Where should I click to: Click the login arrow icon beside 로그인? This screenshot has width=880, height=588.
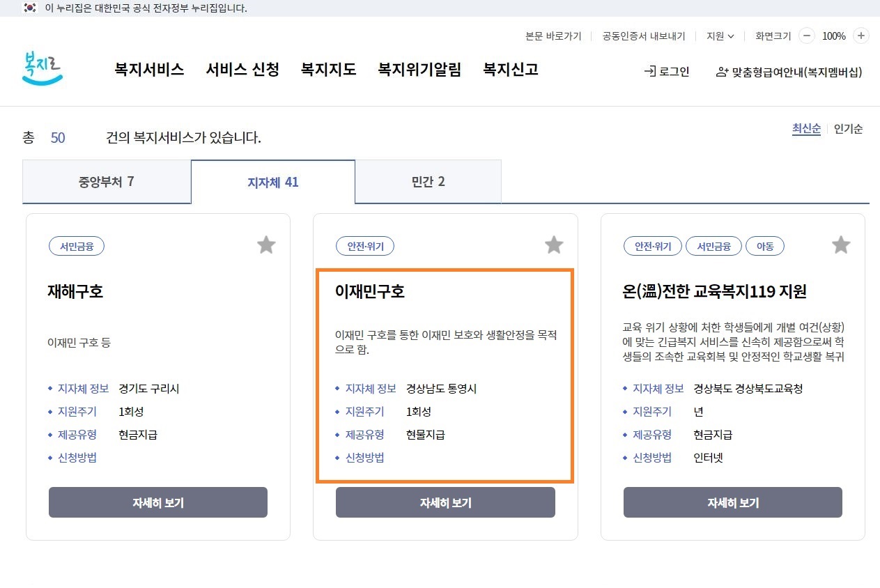click(x=649, y=70)
